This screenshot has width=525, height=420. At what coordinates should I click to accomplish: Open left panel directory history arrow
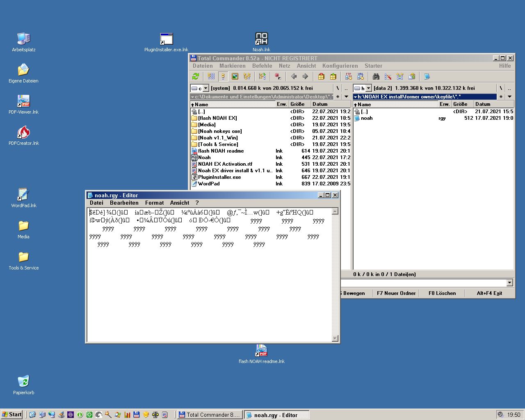pos(346,97)
